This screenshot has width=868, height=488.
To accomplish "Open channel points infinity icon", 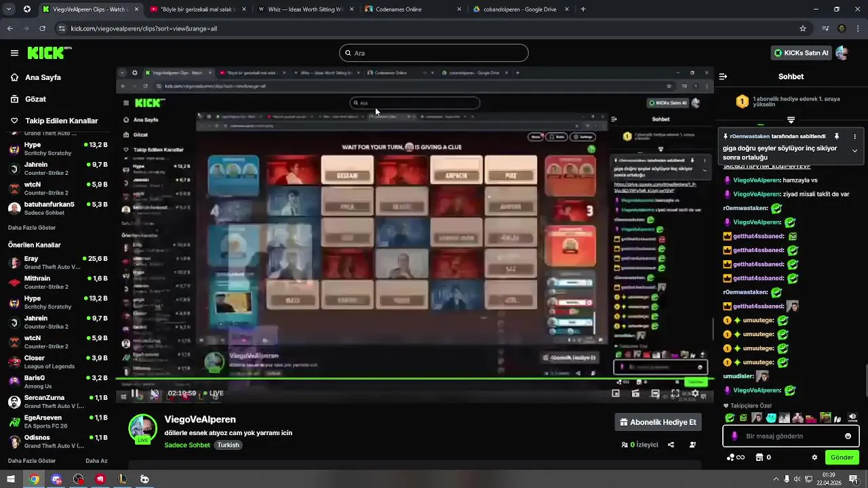I will (x=735, y=457).
